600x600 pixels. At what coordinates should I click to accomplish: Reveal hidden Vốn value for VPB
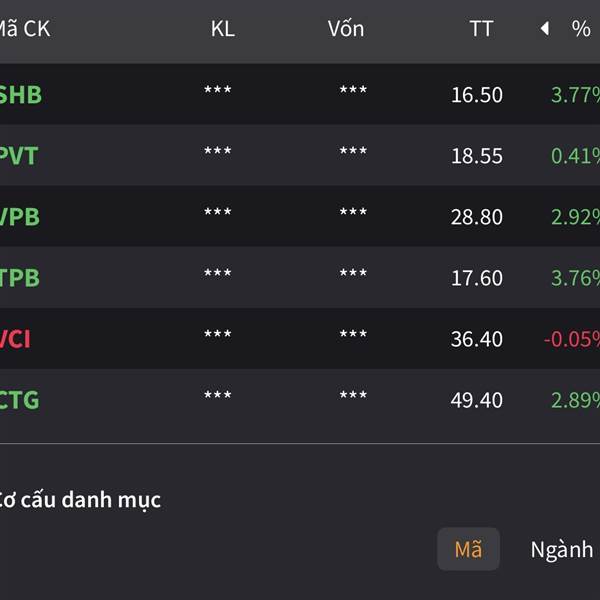pos(353,214)
